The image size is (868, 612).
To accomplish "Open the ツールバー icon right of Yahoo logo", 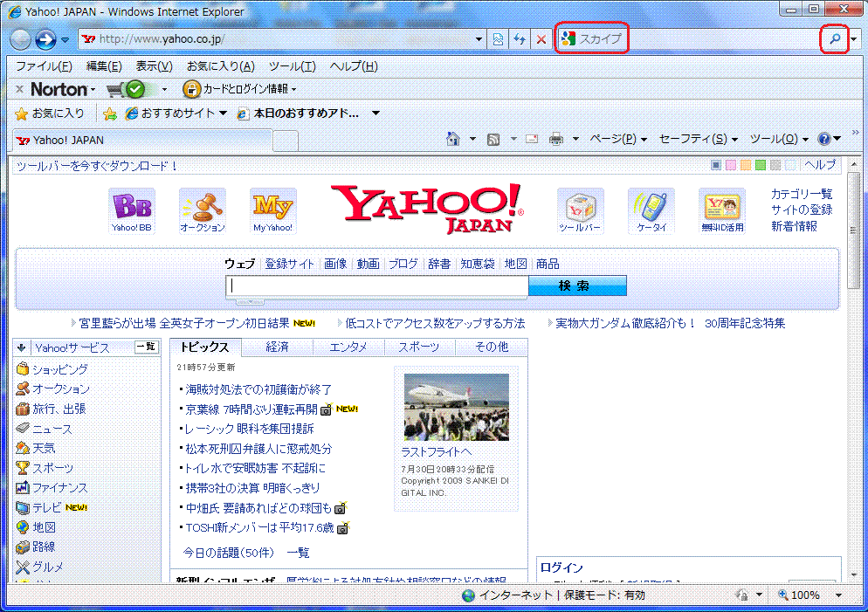I will [580, 210].
